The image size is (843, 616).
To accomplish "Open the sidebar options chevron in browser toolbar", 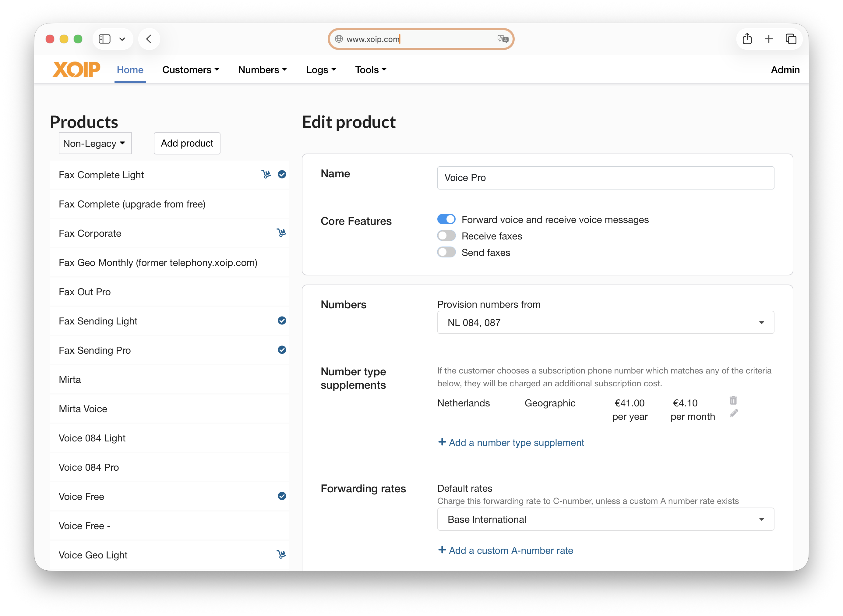I will (x=122, y=39).
